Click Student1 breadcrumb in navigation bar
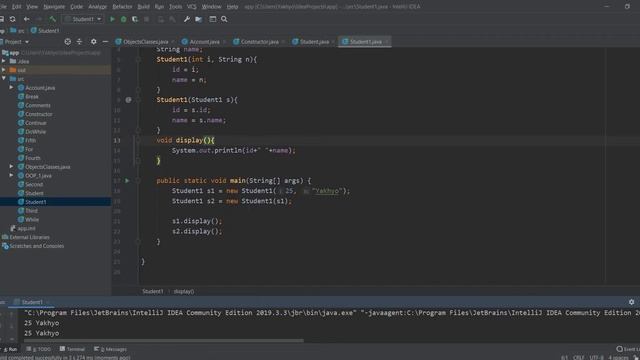 coord(45,31)
